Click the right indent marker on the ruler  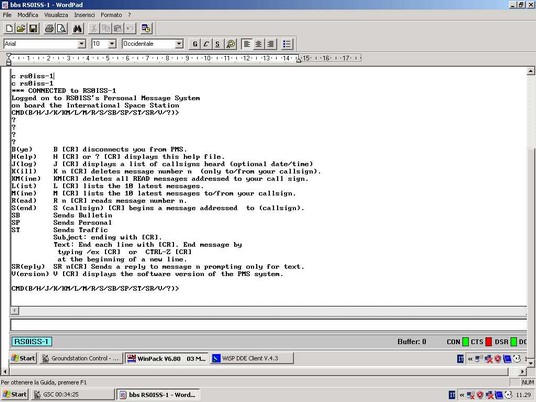click(298, 59)
